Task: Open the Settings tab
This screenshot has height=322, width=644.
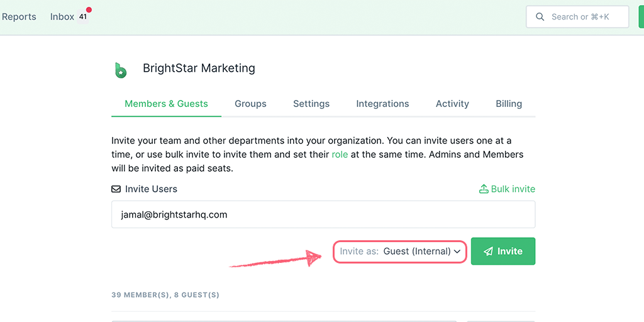Action: pos(311,104)
